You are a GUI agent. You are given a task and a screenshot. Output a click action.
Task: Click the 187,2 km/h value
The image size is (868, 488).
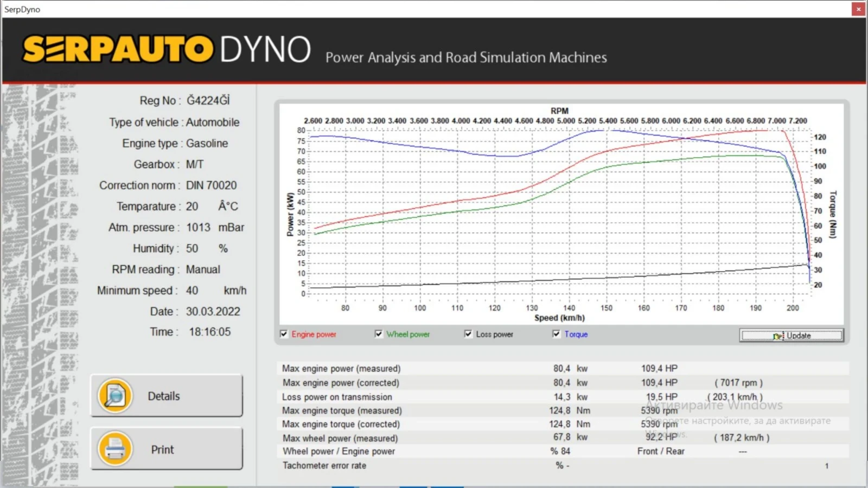point(742,438)
